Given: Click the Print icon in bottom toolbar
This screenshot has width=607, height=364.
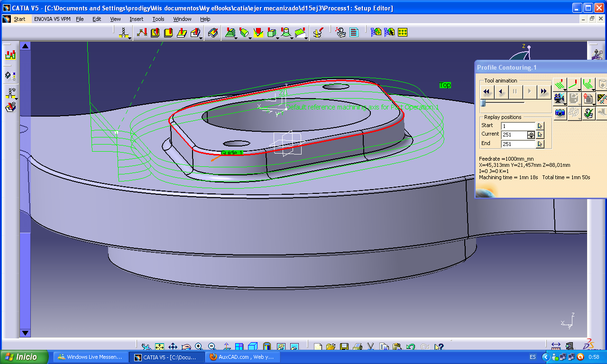Looking at the screenshot, I should pos(358,347).
